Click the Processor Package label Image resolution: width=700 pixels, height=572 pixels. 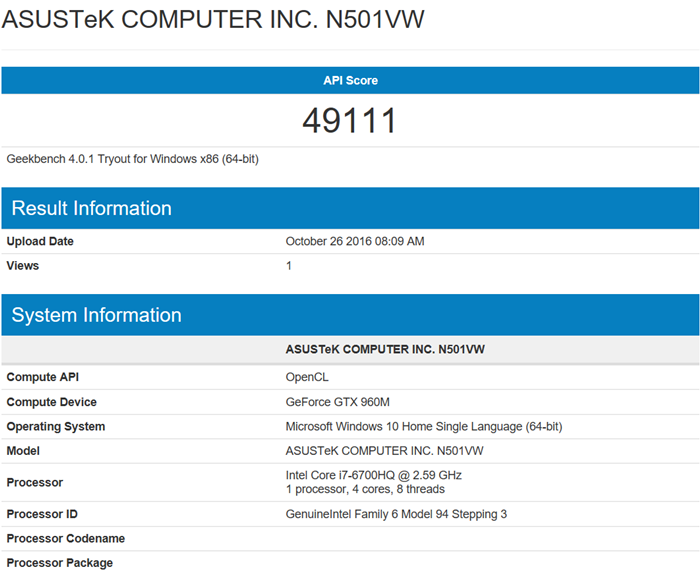pos(60,563)
